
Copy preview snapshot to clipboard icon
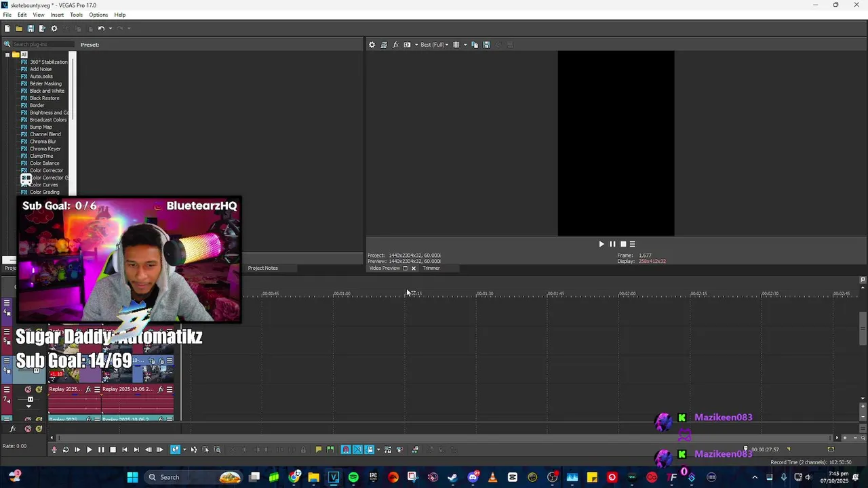pos(475,45)
